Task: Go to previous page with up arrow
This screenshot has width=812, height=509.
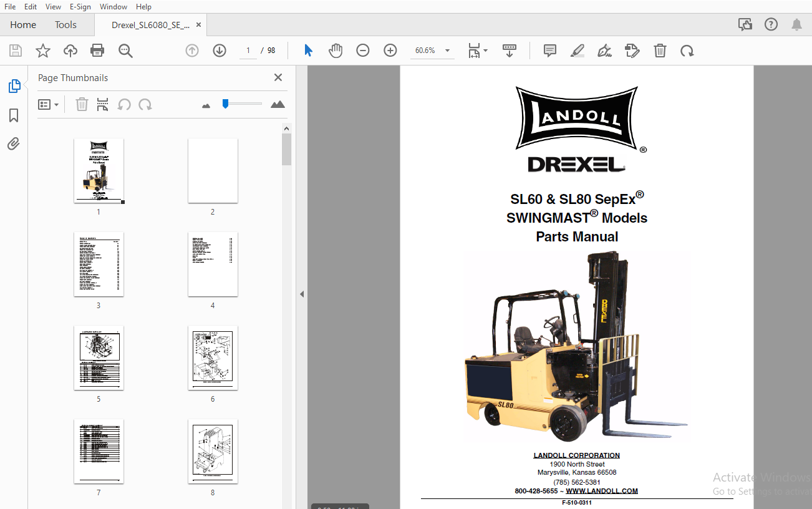Action: pyautogui.click(x=192, y=51)
